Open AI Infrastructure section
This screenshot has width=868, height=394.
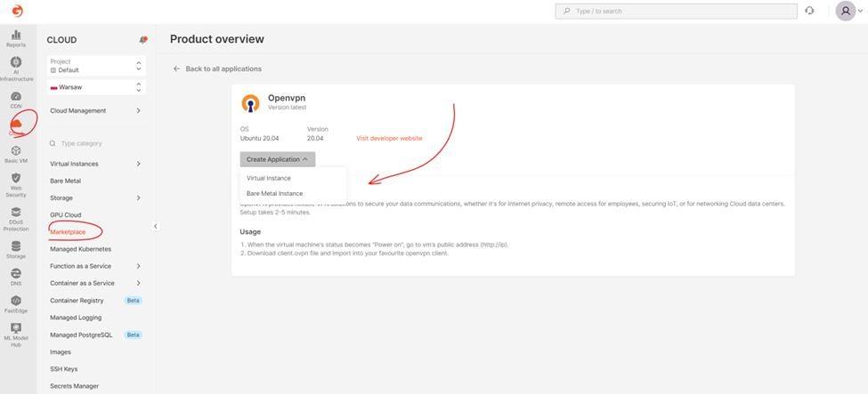click(16, 69)
